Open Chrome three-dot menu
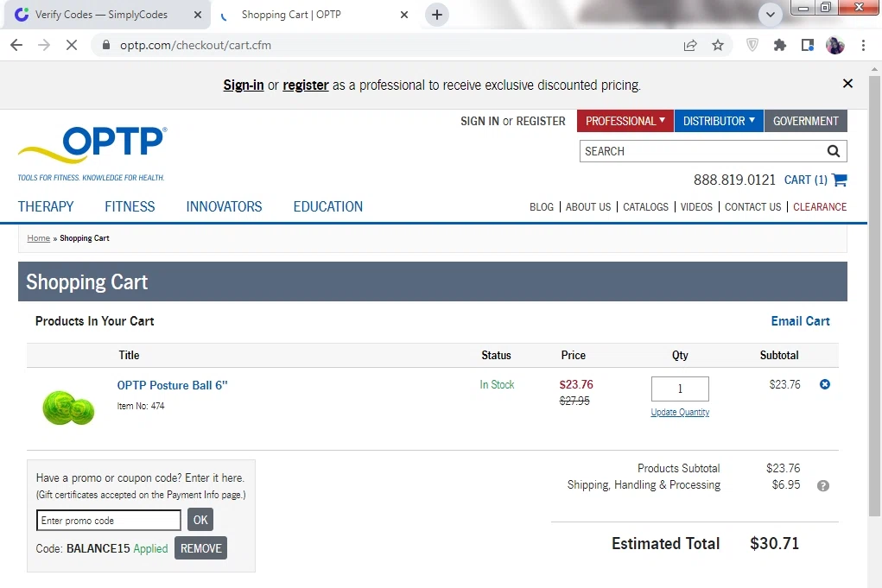 863,45
